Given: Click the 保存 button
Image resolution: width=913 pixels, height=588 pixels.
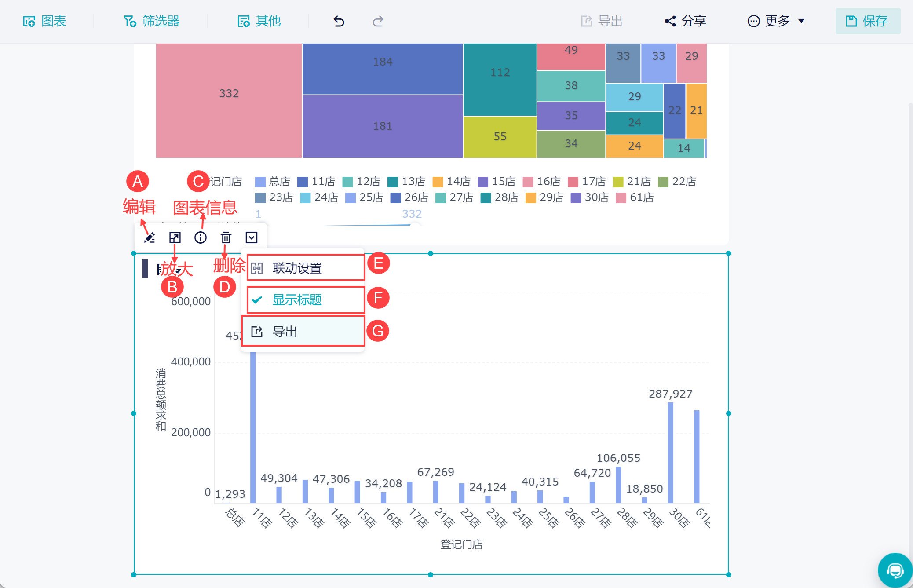Looking at the screenshot, I should (867, 21).
